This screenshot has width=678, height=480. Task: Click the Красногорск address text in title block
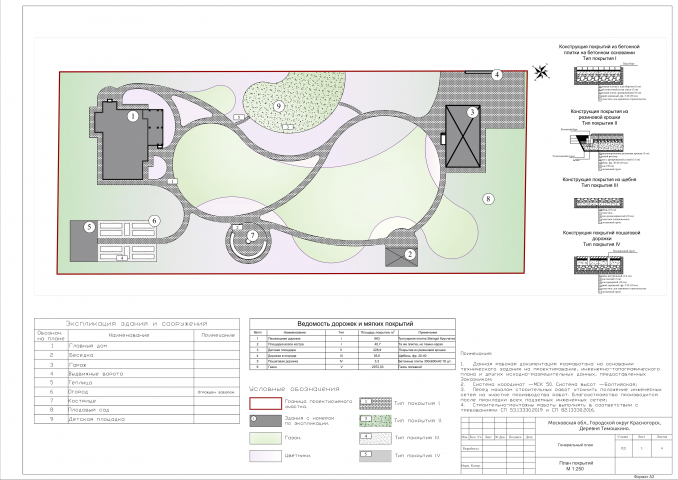click(x=604, y=426)
